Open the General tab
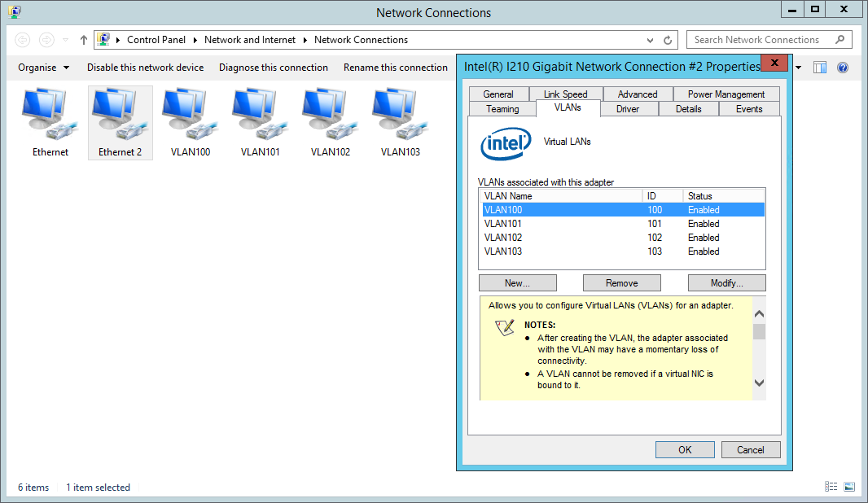Screen dimensions: 868x503 [498, 94]
